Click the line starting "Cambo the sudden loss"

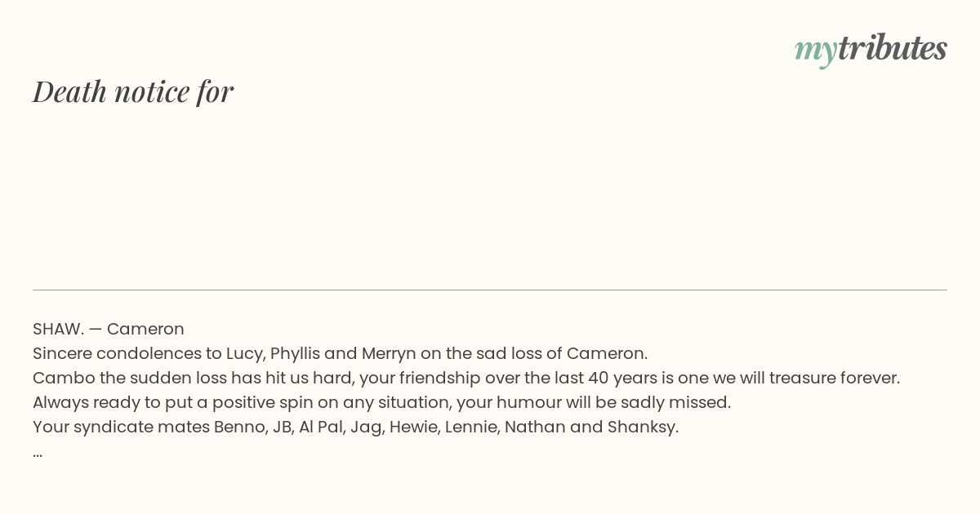(x=466, y=378)
